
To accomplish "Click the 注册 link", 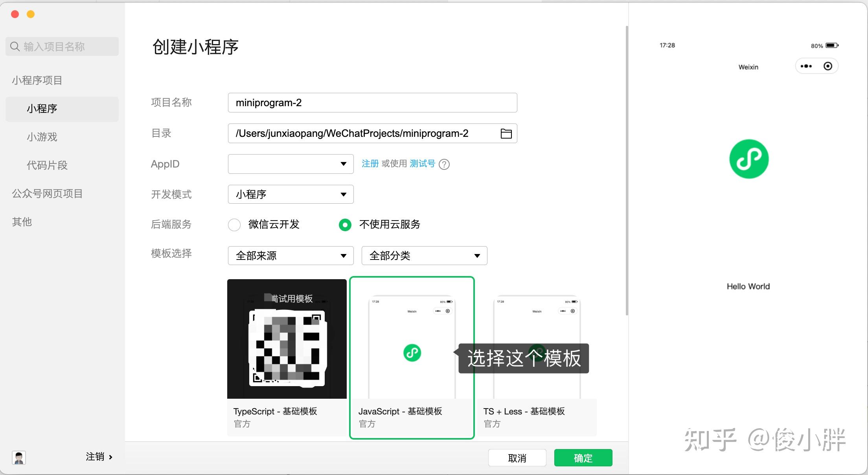I will click(x=370, y=164).
